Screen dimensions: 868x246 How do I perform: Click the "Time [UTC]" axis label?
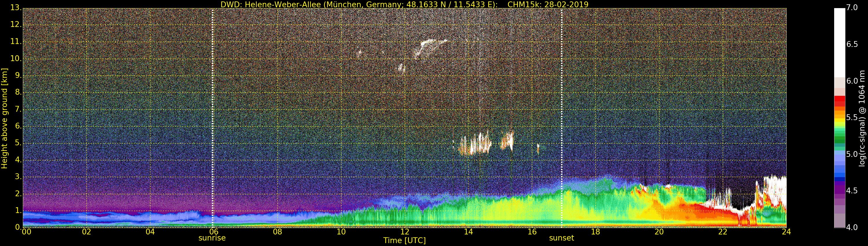[404, 240]
